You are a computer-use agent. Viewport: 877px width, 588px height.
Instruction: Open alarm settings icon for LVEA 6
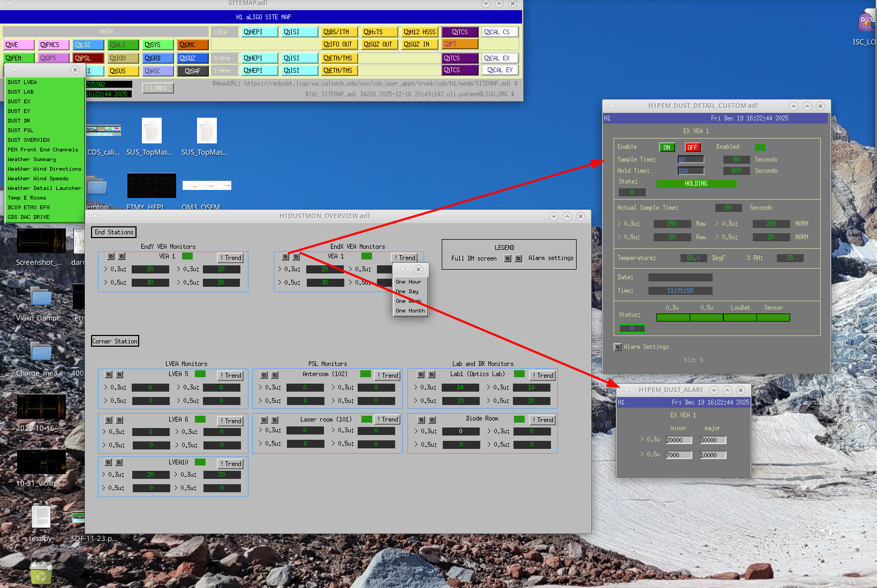point(120,420)
